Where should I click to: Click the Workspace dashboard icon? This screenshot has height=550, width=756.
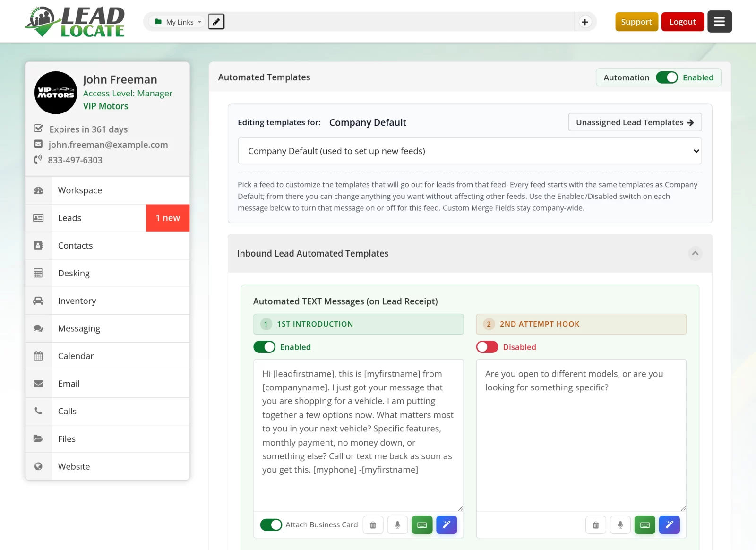tap(38, 190)
